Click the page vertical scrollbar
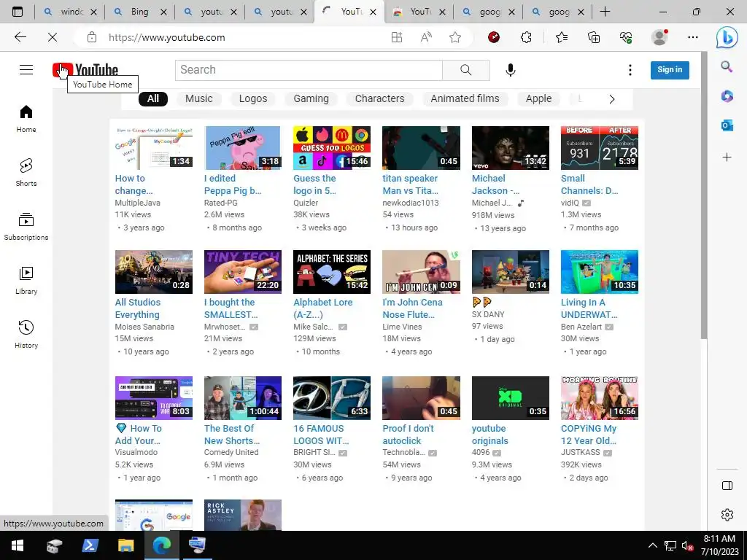The height and width of the screenshot is (560, 747). (x=704, y=195)
